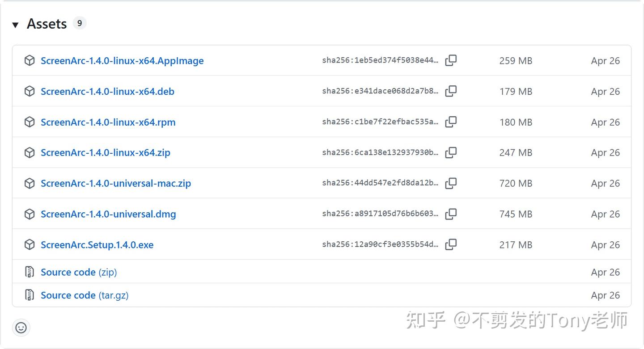Select the hash text sha256:12a90cf3e0355b54d…
The image size is (644, 349).
pyautogui.click(x=381, y=244)
